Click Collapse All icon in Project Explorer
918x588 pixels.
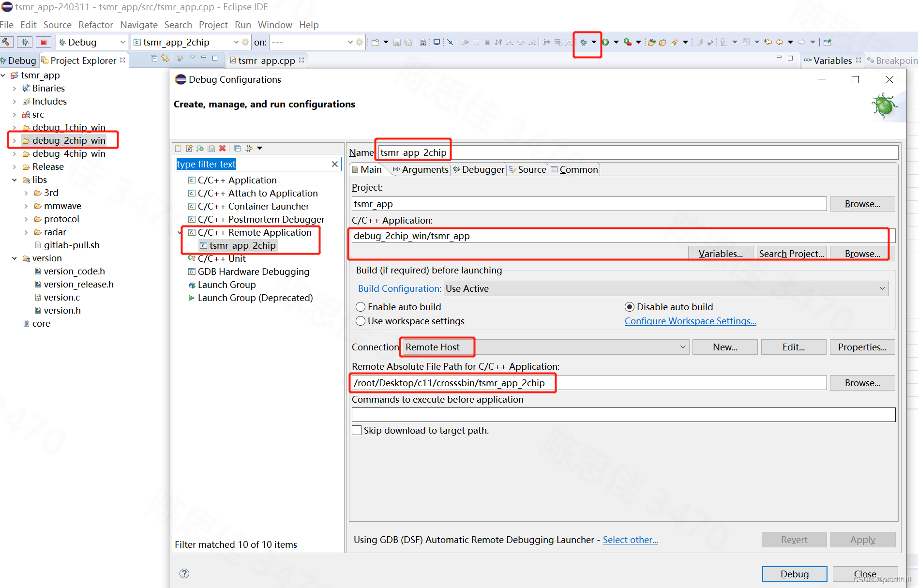[x=154, y=59]
